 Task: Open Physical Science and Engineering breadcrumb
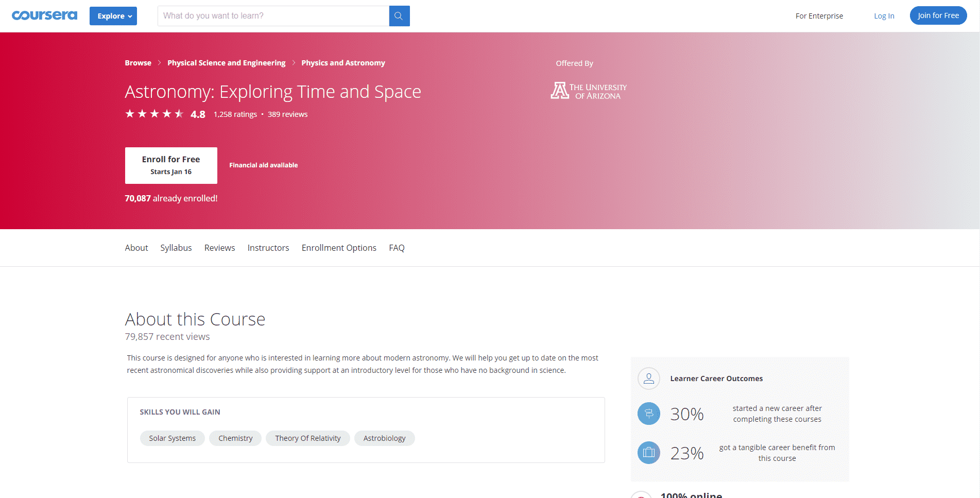(x=226, y=63)
